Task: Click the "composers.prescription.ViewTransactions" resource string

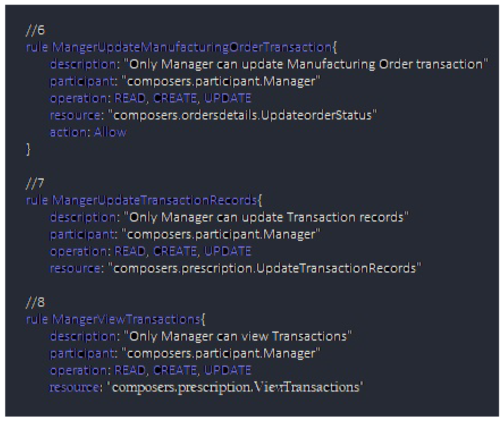Action: pos(235,387)
